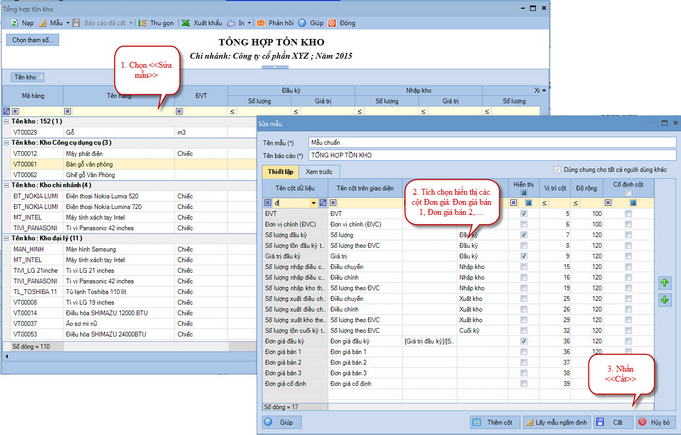
Task: Click the Nạp reload toolbar icon
Action: coord(14,23)
